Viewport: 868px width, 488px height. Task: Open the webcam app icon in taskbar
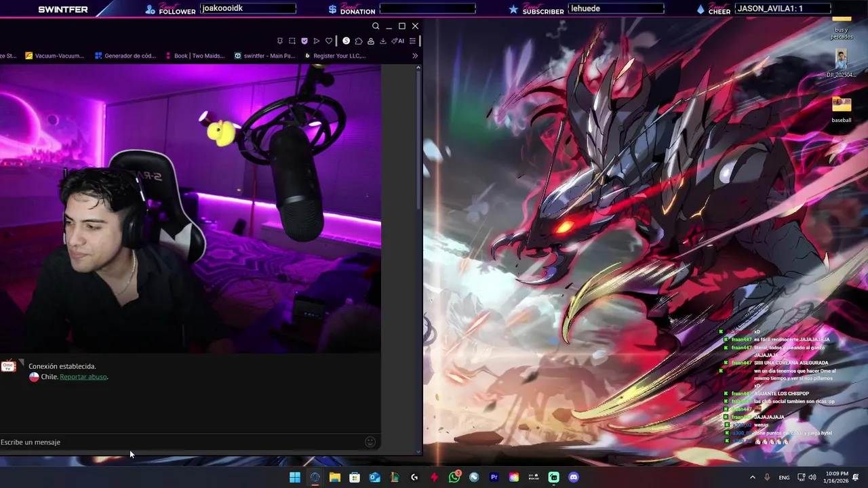[534, 477]
